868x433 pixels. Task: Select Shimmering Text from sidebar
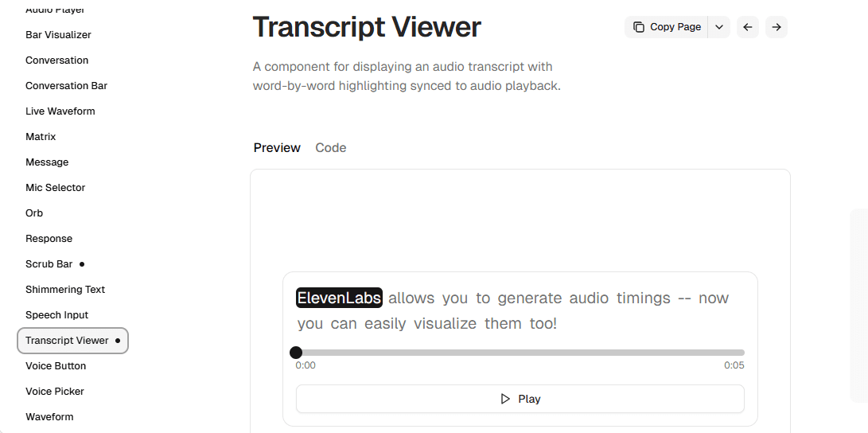[65, 290]
